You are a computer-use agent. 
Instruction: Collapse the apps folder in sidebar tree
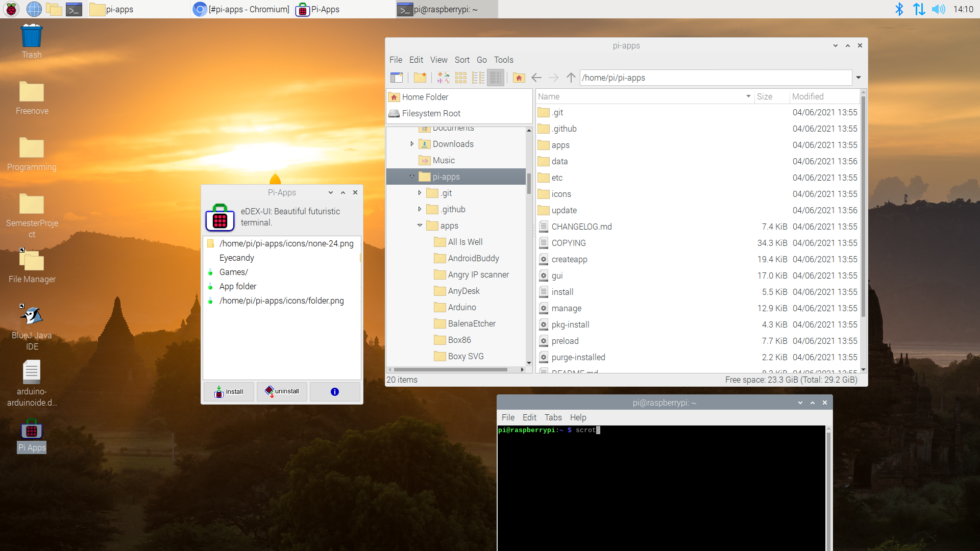[420, 226]
